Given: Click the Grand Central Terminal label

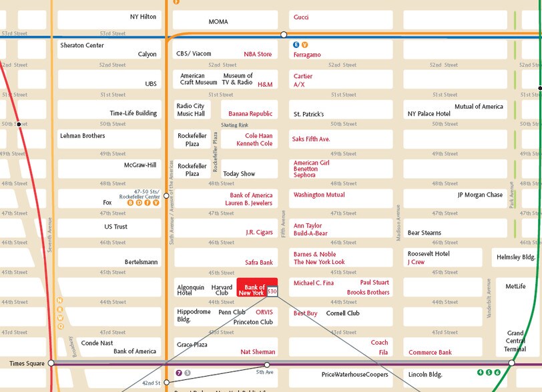Looking at the screenshot, I should tap(515, 341).
